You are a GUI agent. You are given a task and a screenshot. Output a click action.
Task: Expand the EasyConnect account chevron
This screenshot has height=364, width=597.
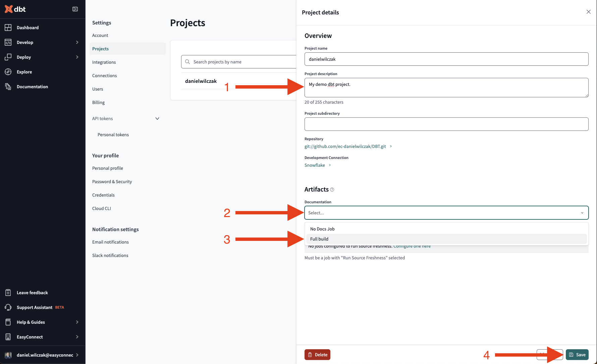tap(77, 337)
